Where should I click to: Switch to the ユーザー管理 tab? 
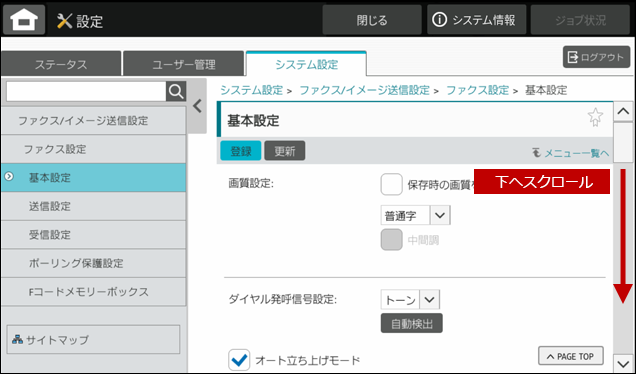(184, 64)
